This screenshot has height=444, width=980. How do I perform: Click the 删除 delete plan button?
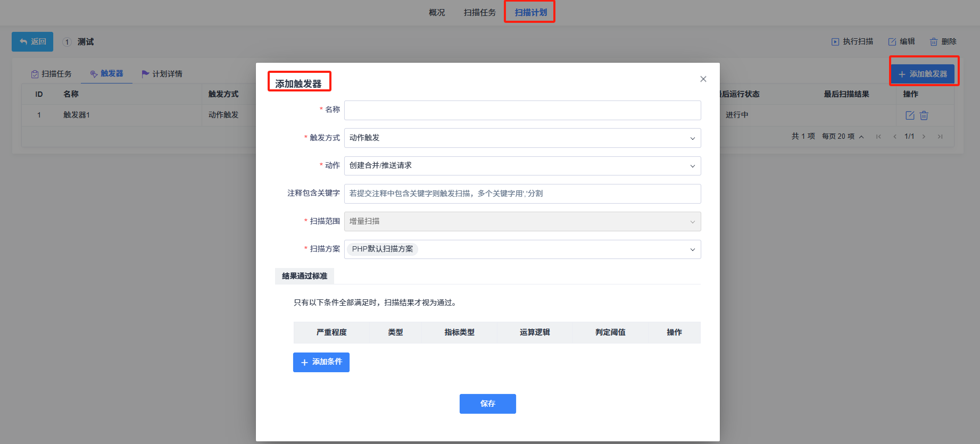(x=943, y=41)
